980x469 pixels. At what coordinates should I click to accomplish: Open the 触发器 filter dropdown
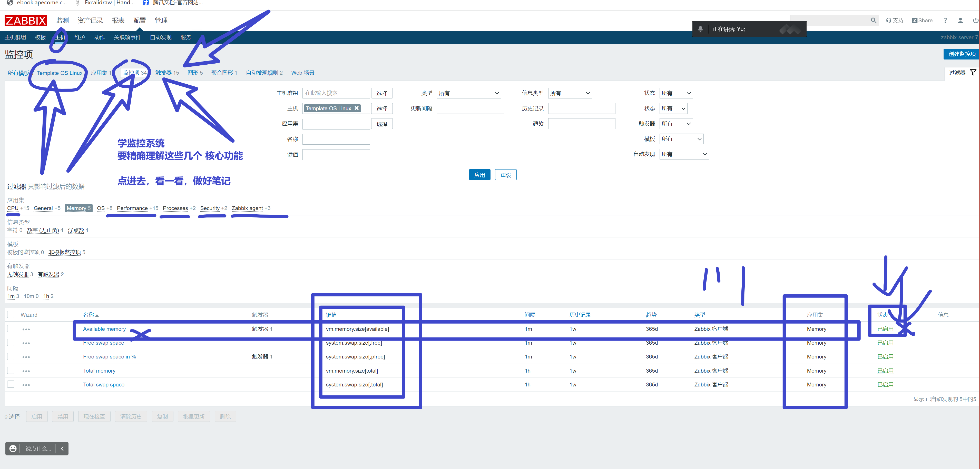[x=676, y=124]
